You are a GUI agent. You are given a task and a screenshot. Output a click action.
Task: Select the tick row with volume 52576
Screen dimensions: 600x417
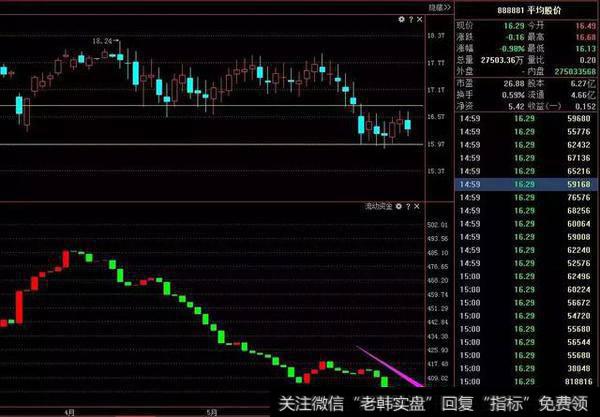click(526, 263)
